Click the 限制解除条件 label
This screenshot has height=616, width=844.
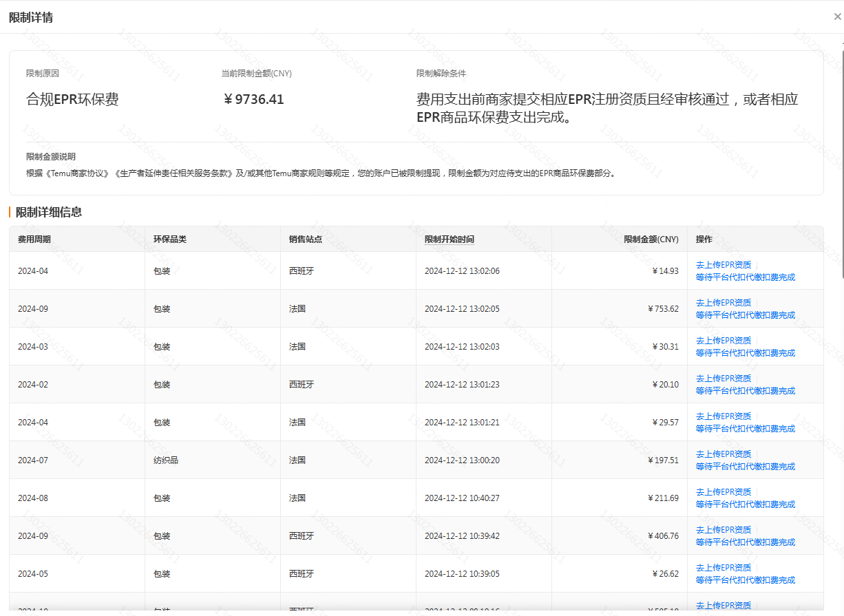pyautogui.click(x=441, y=74)
